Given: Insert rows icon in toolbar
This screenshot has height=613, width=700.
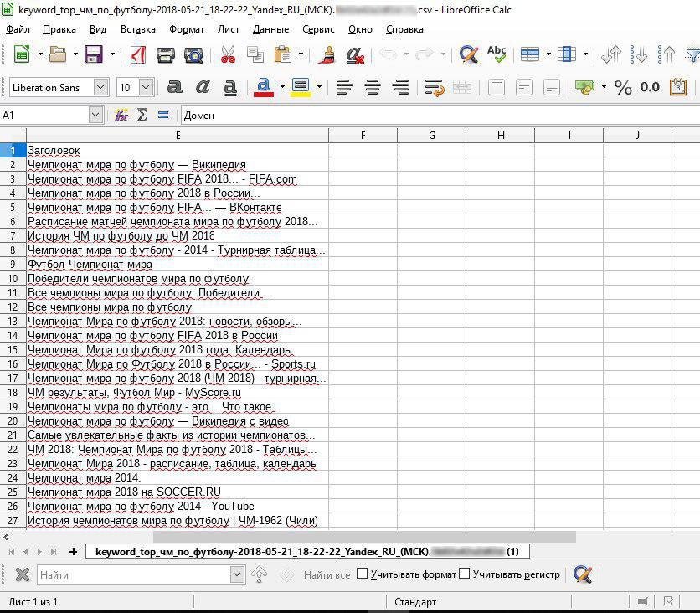Looking at the screenshot, I should pos(530,55).
